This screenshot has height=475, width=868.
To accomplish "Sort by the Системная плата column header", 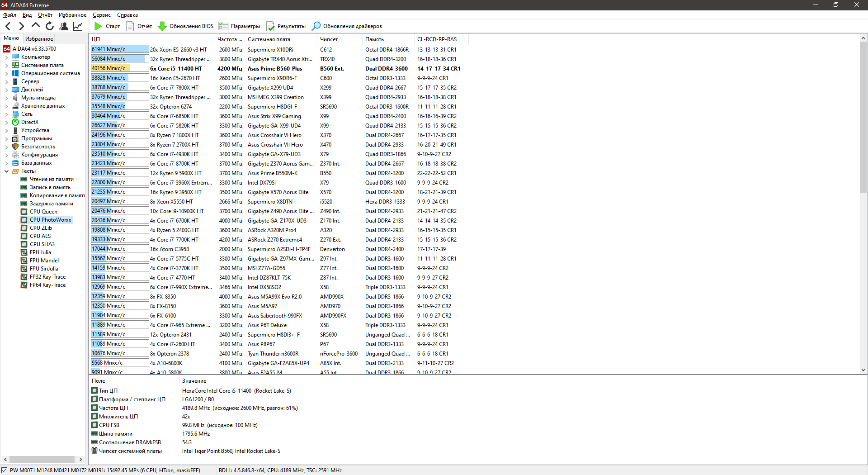I will tap(281, 39).
